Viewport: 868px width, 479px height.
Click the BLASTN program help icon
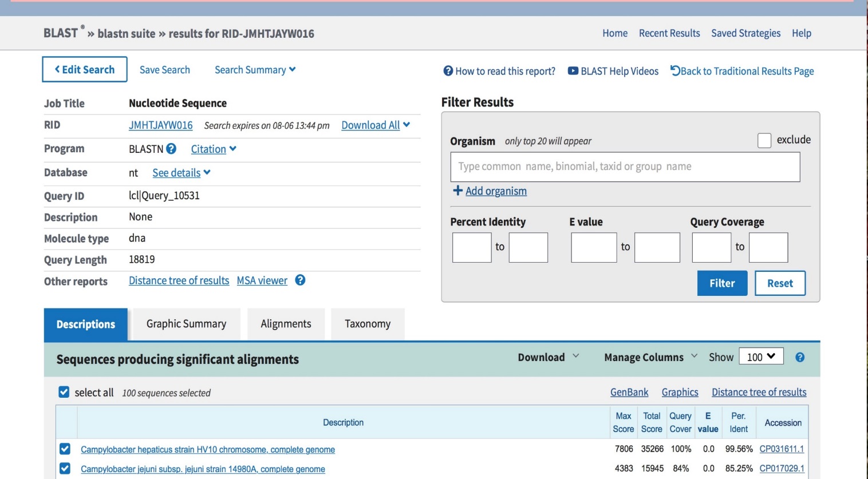[x=171, y=149]
